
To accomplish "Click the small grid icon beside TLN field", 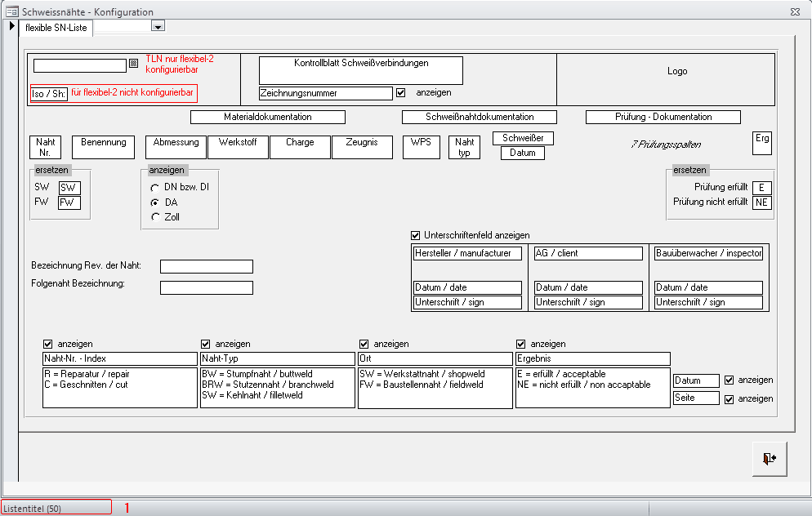I will (134, 63).
